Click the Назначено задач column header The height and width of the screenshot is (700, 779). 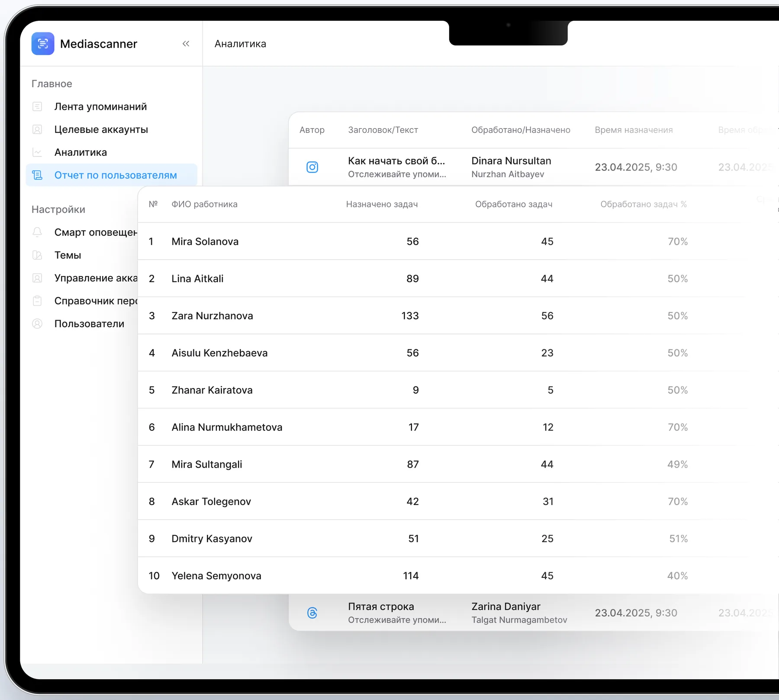click(382, 204)
